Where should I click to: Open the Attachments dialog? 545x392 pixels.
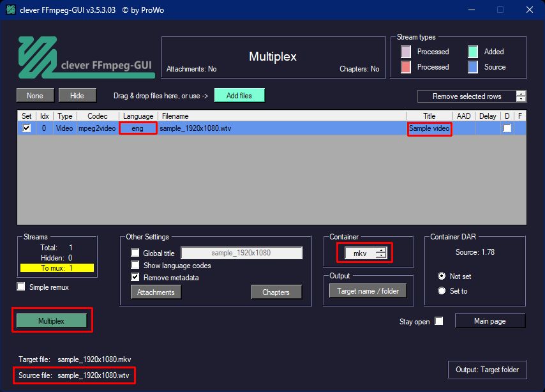point(156,292)
